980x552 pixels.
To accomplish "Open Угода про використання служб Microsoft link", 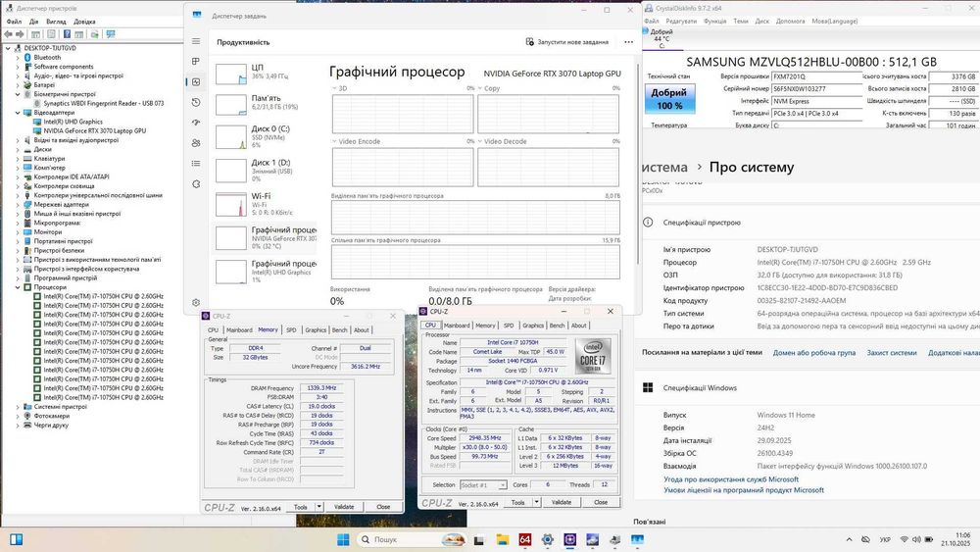I will [x=731, y=479].
